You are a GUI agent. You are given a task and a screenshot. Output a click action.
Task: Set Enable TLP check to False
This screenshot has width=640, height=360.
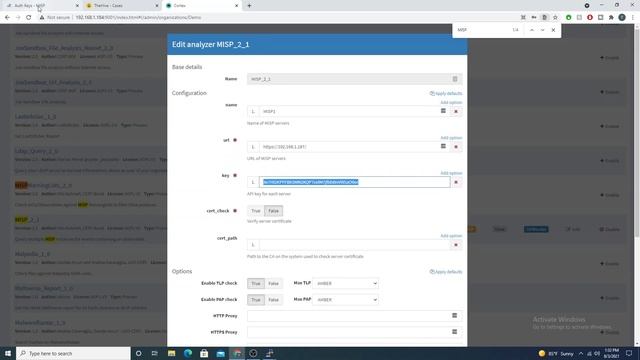click(273, 283)
